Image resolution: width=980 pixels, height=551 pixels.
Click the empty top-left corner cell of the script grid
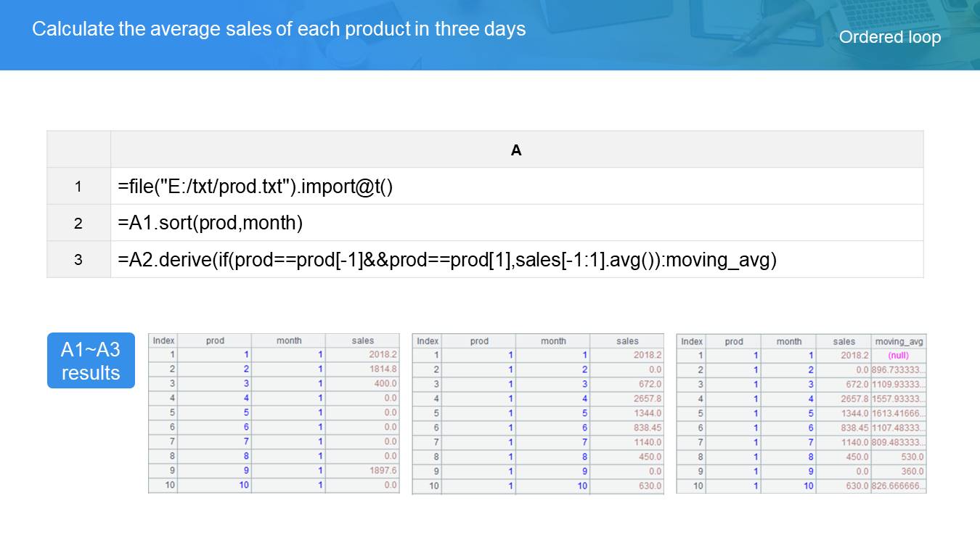click(78, 150)
